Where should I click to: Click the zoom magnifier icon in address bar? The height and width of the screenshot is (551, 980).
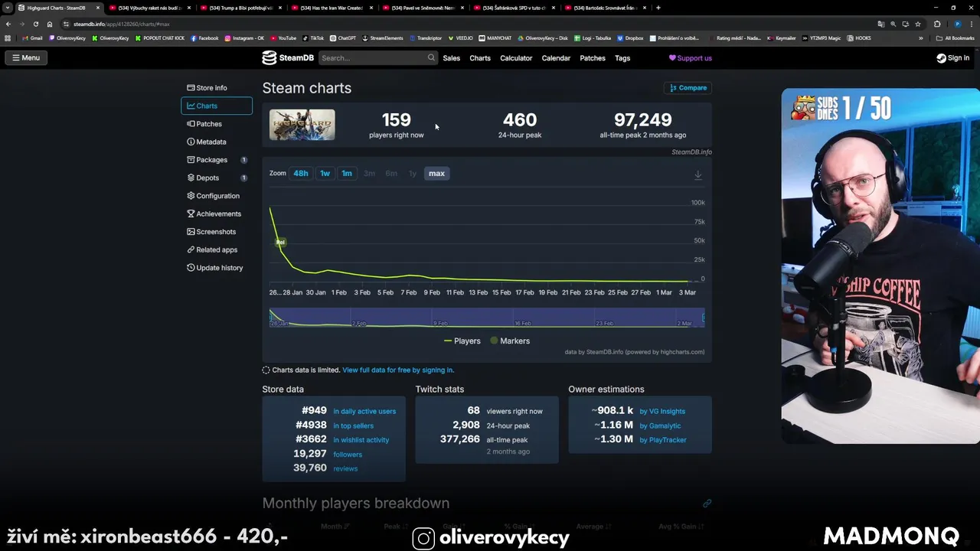893,24
